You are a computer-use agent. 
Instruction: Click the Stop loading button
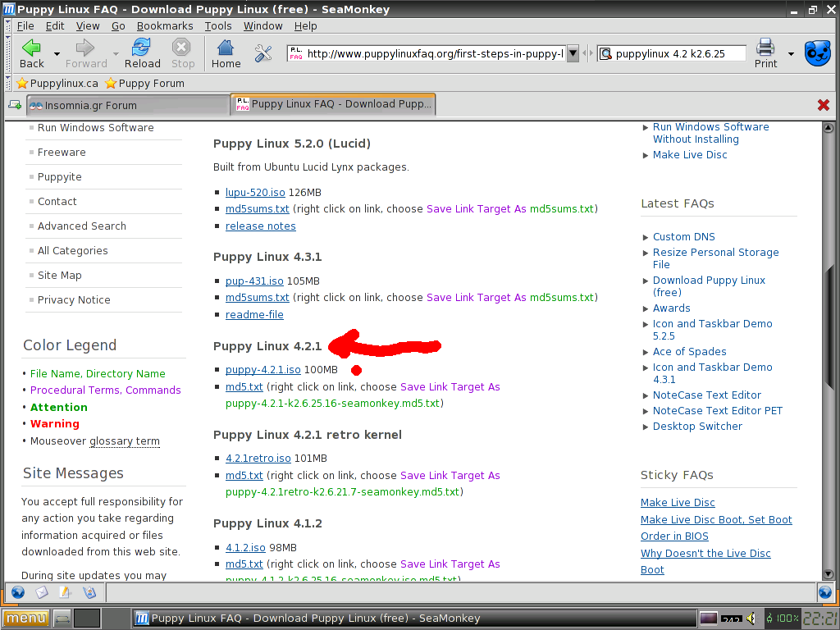[x=182, y=53]
